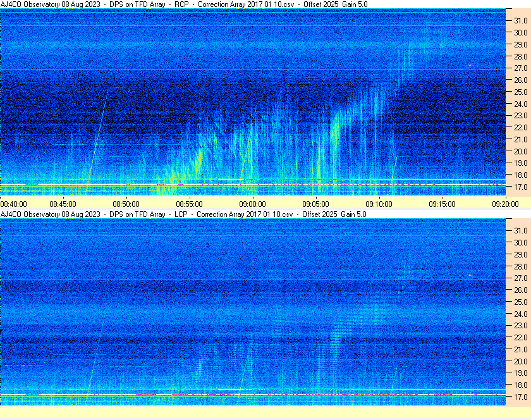
Task: Click the RCP spectrogram title text
Action: point(184,4)
